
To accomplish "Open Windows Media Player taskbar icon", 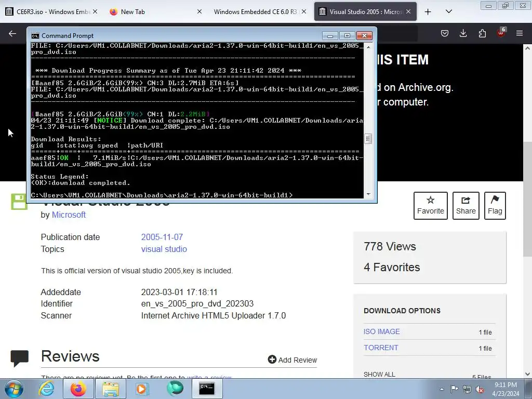I will pyautogui.click(x=142, y=389).
